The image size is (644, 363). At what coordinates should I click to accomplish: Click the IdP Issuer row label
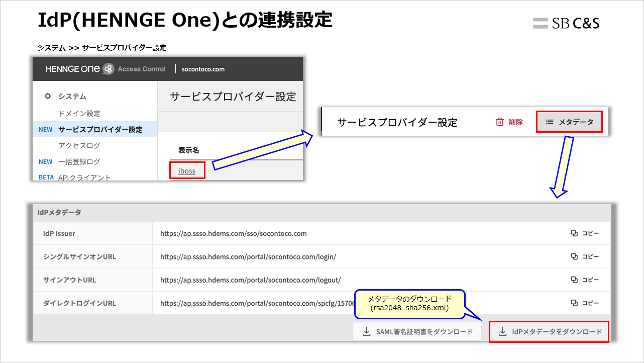pyautogui.click(x=59, y=233)
